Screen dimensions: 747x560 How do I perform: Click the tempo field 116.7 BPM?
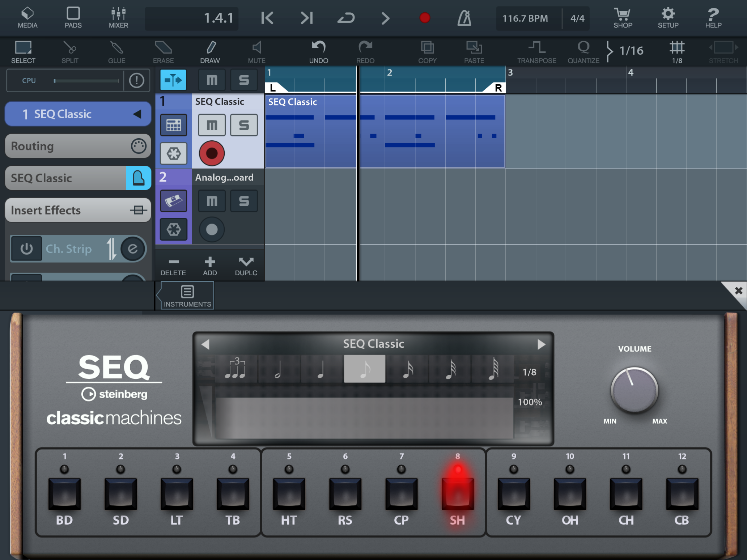(525, 18)
